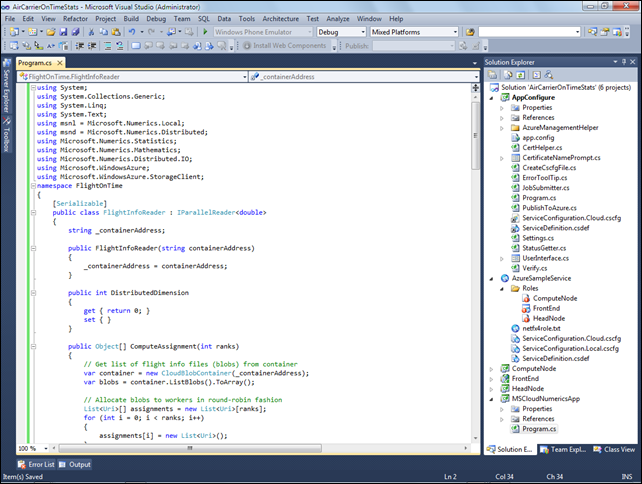The width and height of the screenshot is (642, 484).
Task: Expand the HeadNode project node
Action: (x=491, y=389)
